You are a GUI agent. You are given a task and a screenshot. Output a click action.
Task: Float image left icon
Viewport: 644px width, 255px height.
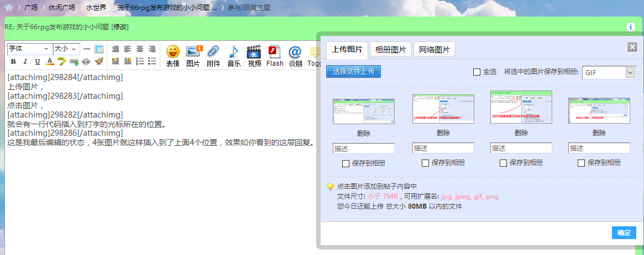[x=116, y=61]
